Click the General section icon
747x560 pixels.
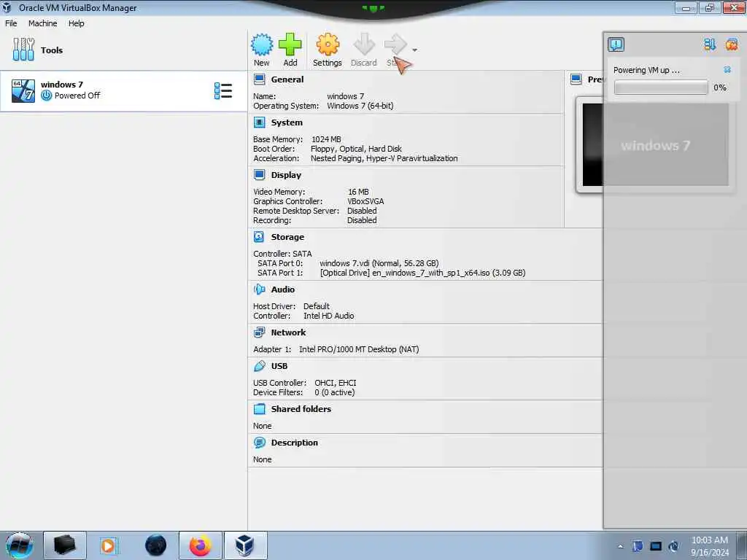[x=259, y=79]
